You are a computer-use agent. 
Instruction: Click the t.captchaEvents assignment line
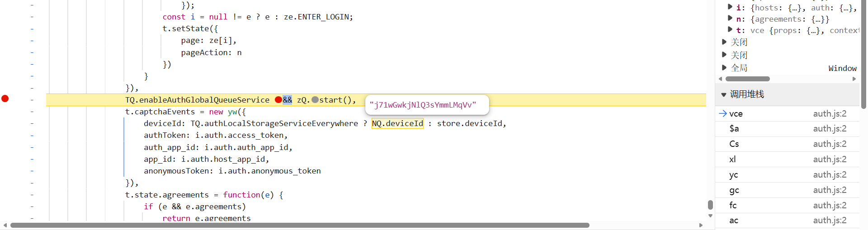coord(185,112)
